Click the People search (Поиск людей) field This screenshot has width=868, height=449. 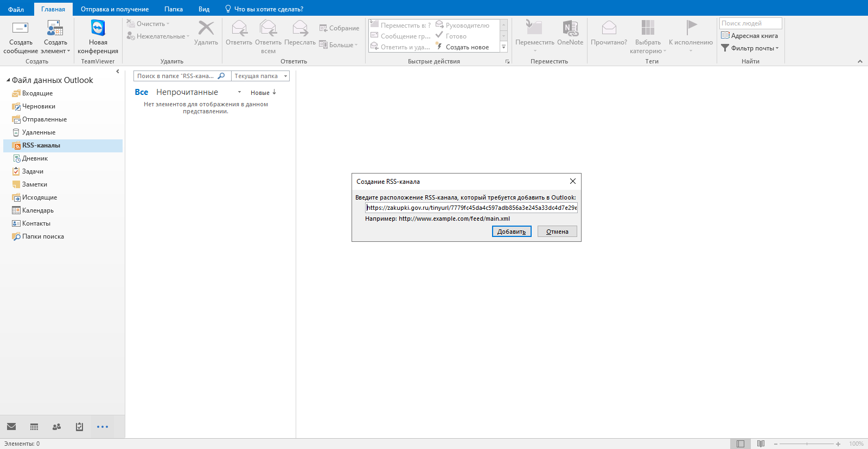tap(751, 23)
